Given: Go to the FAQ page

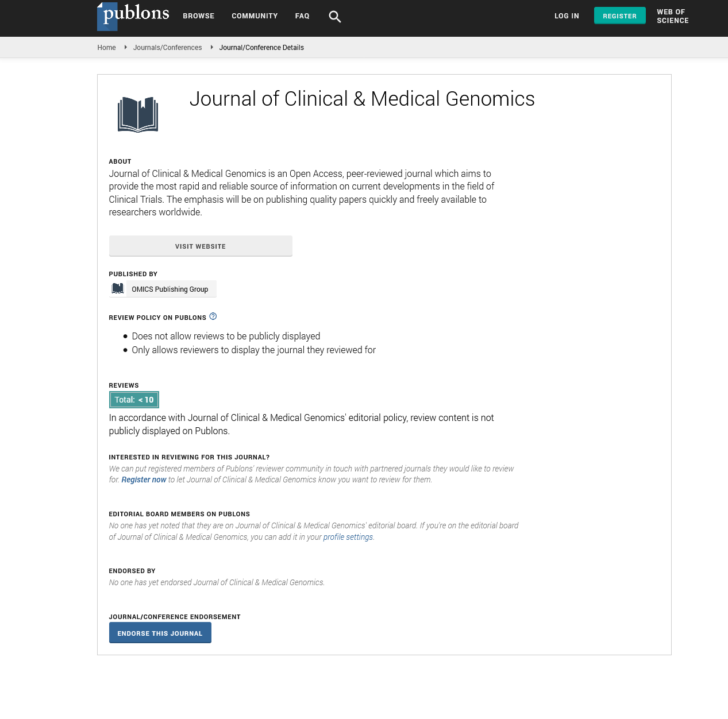Looking at the screenshot, I should coord(302,16).
